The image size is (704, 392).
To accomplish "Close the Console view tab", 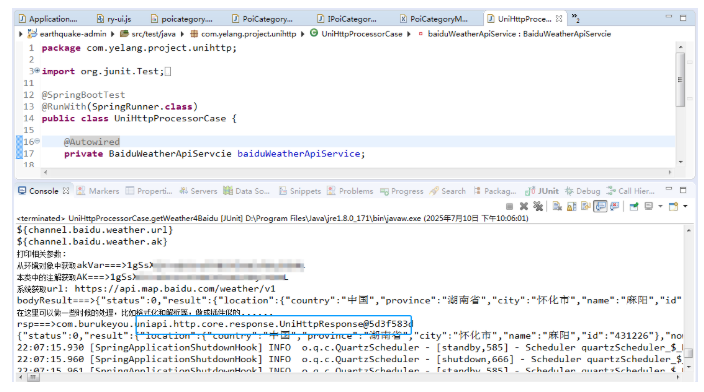I will pos(66,190).
